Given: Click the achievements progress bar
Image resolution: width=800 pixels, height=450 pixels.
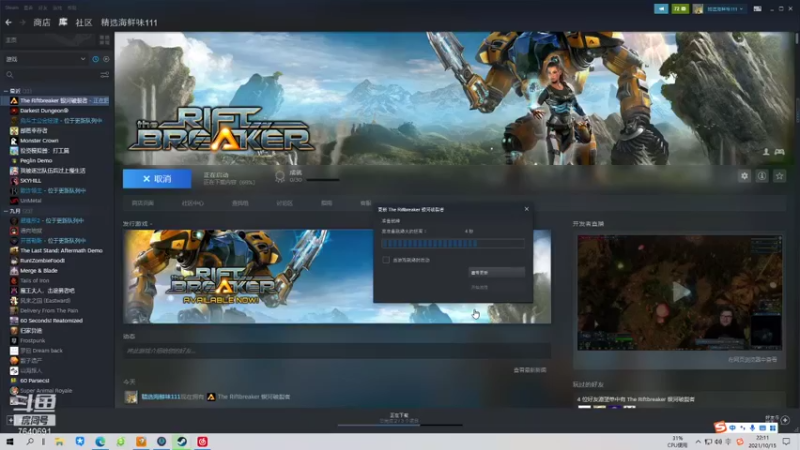Looking at the screenshot, I should (322, 180).
